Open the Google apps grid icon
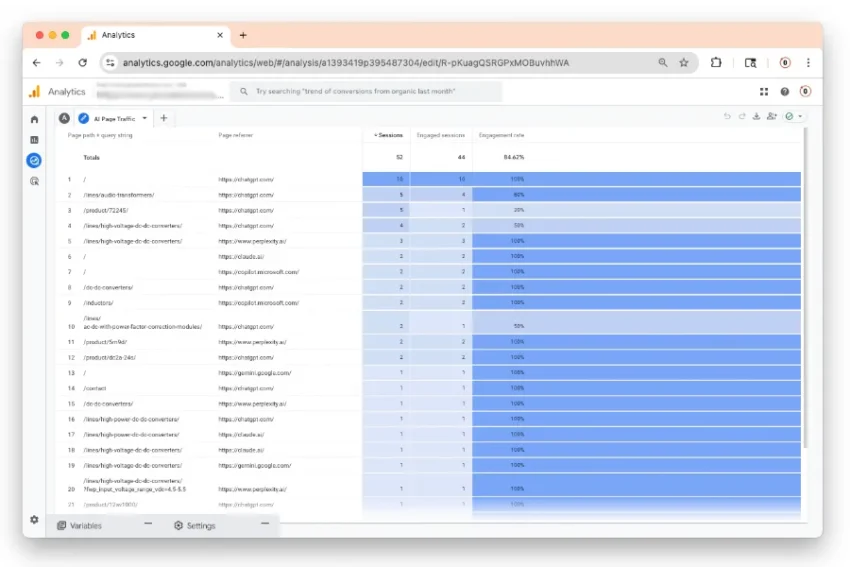 click(764, 92)
